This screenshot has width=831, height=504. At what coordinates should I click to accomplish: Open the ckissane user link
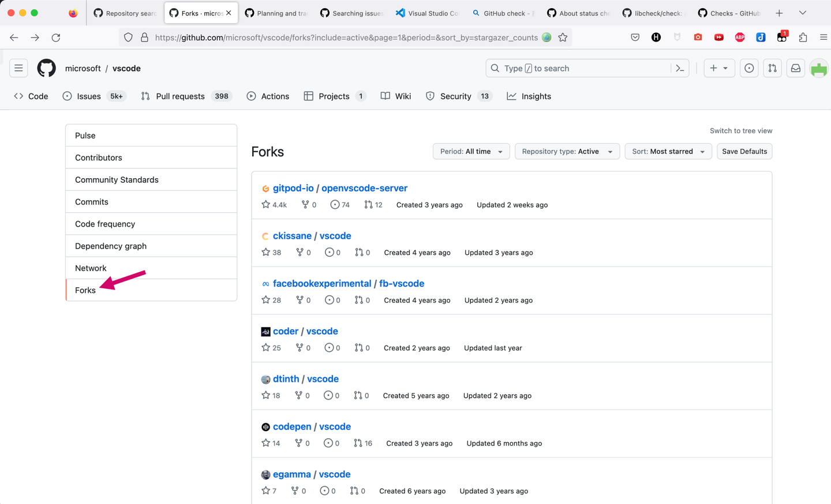coord(292,236)
